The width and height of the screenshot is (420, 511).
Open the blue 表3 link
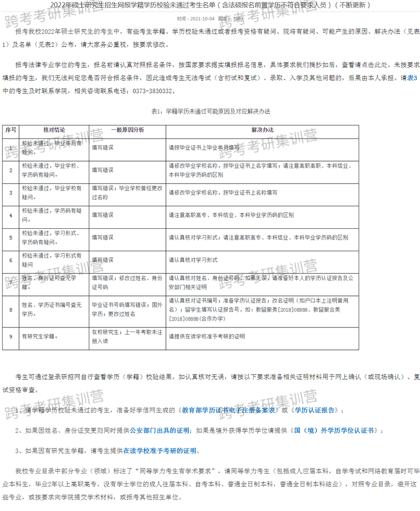(412, 78)
